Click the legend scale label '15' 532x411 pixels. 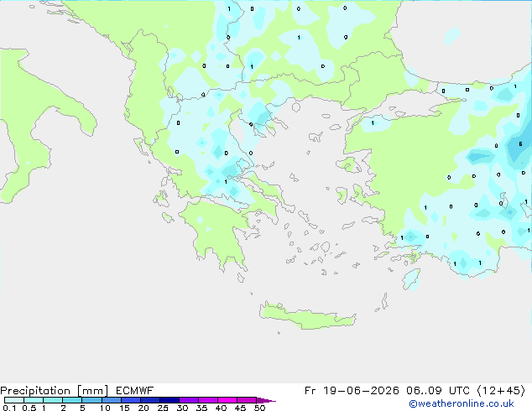pos(124,408)
